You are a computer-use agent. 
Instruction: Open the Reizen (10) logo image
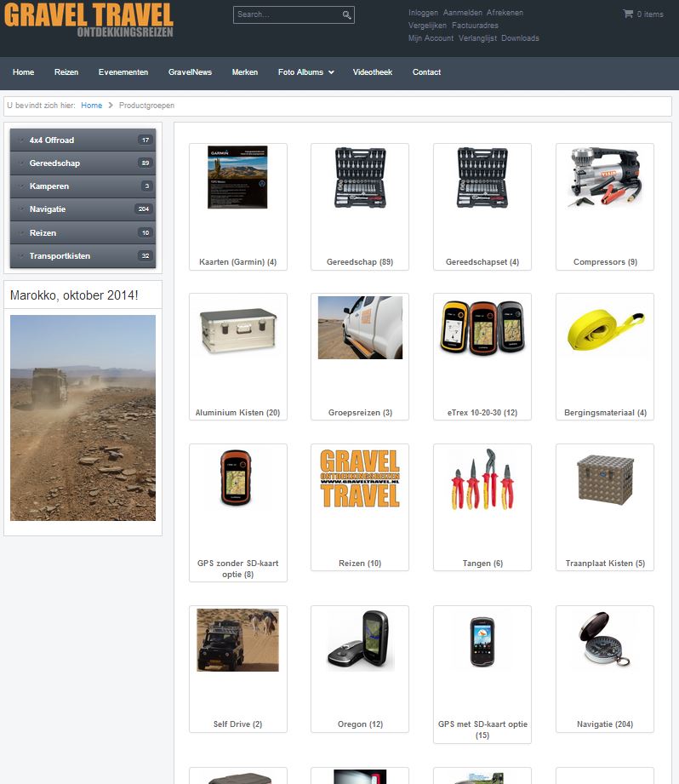tap(360, 478)
